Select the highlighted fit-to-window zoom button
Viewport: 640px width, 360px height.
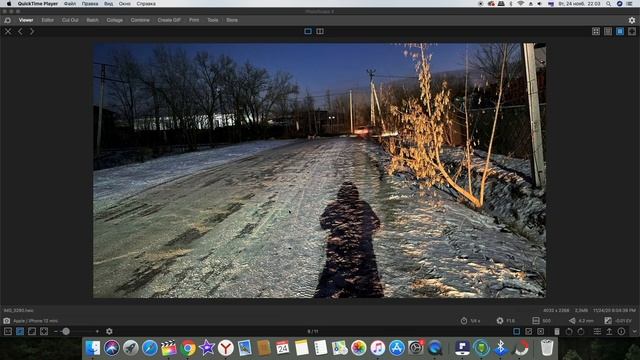click(20, 331)
